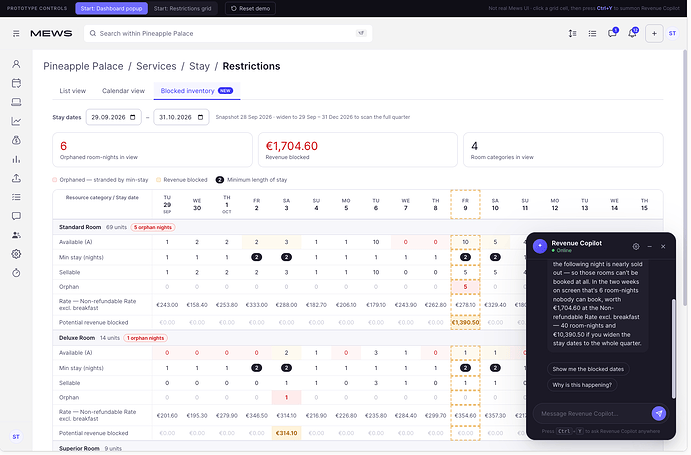
Task: Switch to the Calendar view tab
Action: point(123,91)
